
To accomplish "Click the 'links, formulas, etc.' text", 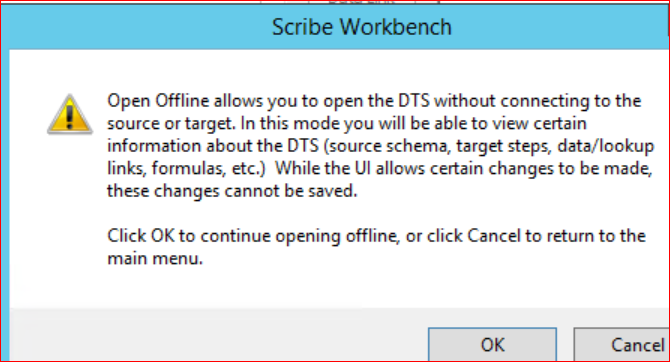I will click(x=186, y=168).
